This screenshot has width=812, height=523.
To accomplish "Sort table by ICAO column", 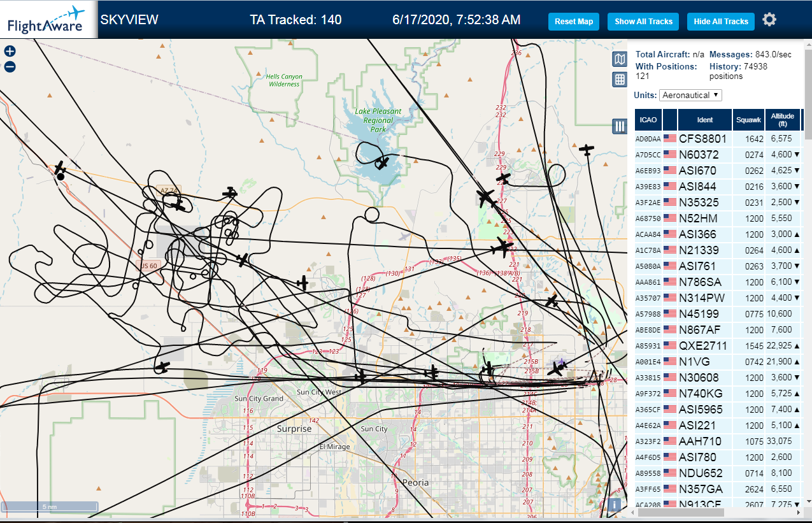I will pyautogui.click(x=648, y=119).
